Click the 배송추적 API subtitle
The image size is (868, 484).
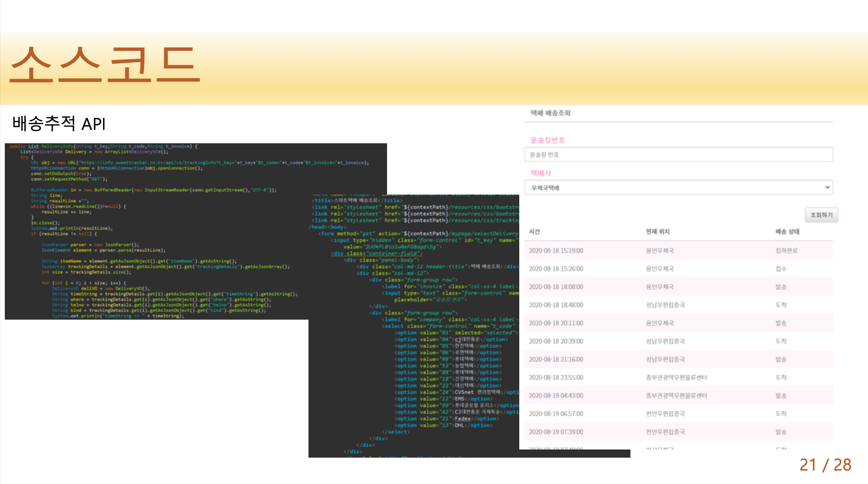59,124
